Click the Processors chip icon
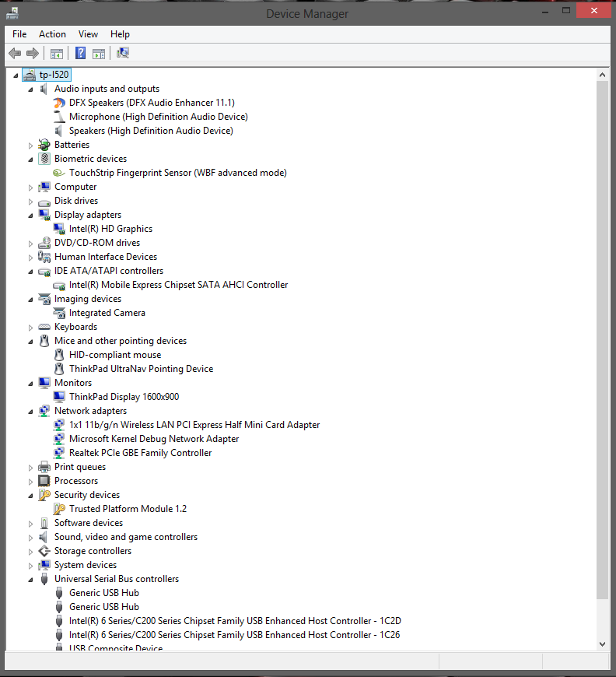This screenshot has width=616, height=677. pos(44,481)
